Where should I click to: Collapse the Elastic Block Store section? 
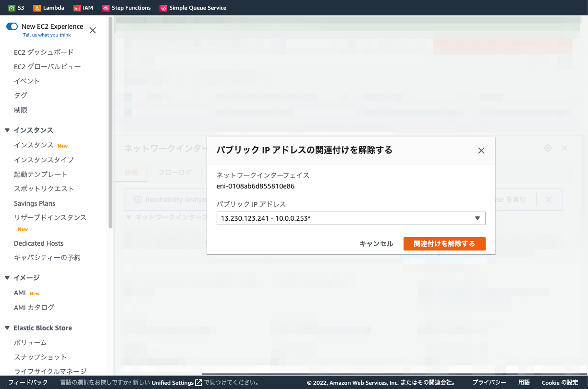point(7,327)
